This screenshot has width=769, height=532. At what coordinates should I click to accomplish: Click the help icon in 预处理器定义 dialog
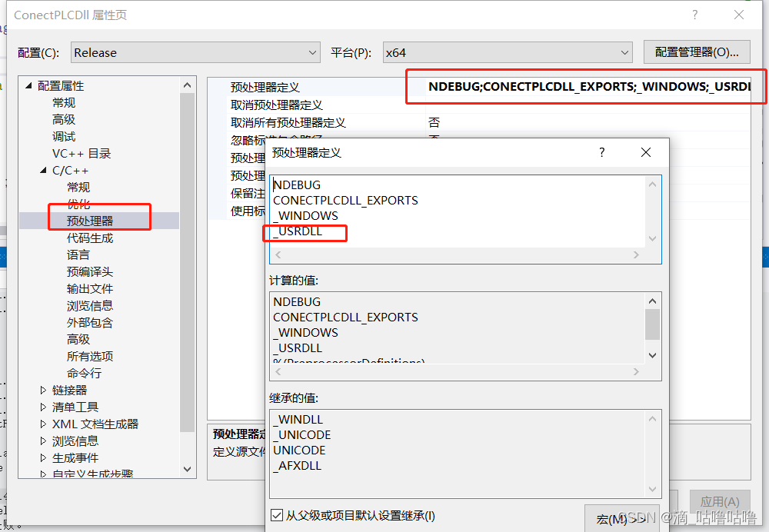tap(602, 152)
